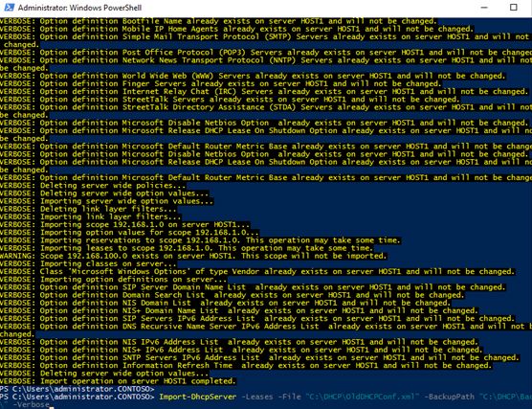
Task: Click 'Importing reservations to scope 192.168.1.0' line
Action: click(200, 240)
